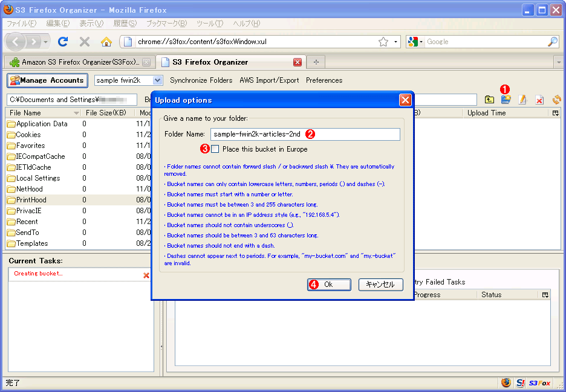This screenshot has width=566, height=392.
Task: Click the Stop loading X icon
Action: click(x=85, y=42)
